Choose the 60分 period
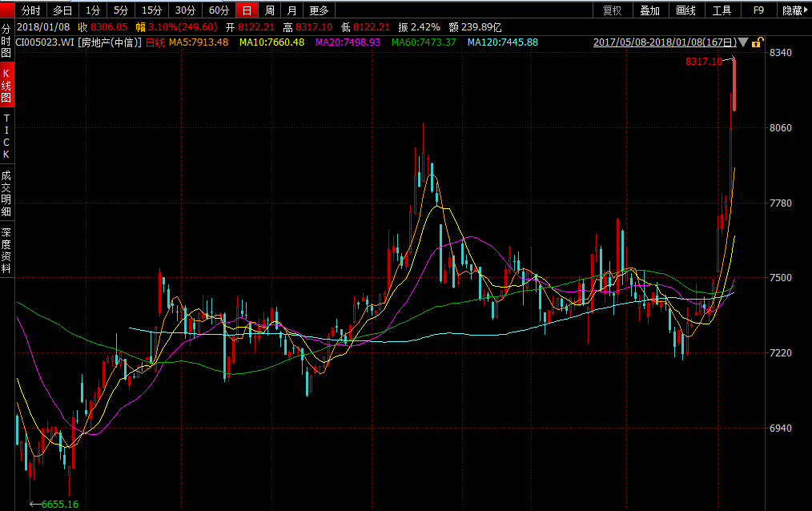 218,10
